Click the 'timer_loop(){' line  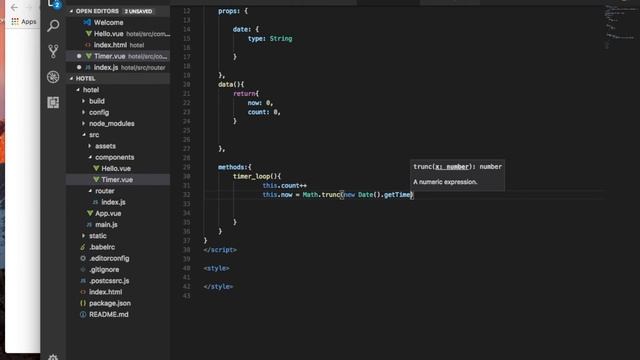pos(257,176)
